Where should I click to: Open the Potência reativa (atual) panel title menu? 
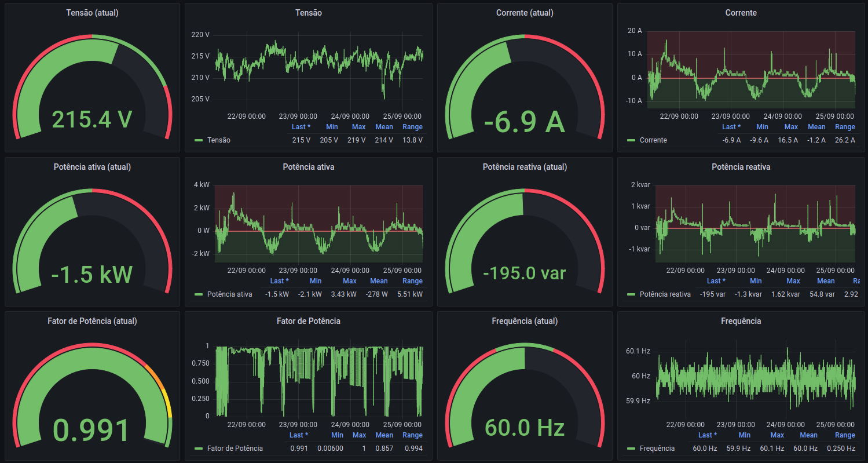pos(524,167)
